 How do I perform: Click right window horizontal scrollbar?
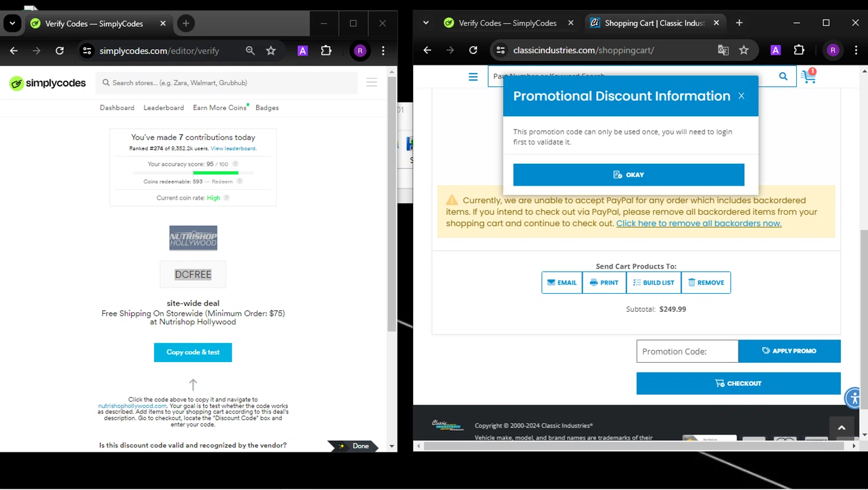point(634,446)
